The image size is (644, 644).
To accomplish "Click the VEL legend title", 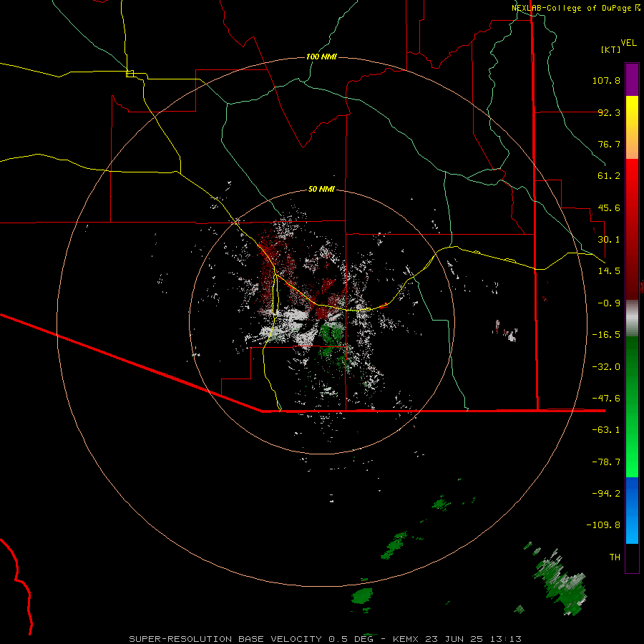I will tap(628, 43).
